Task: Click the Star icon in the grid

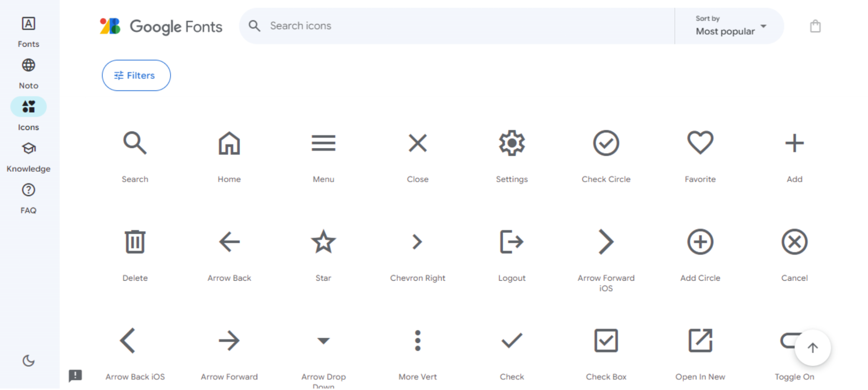Action: tap(323, 242)
